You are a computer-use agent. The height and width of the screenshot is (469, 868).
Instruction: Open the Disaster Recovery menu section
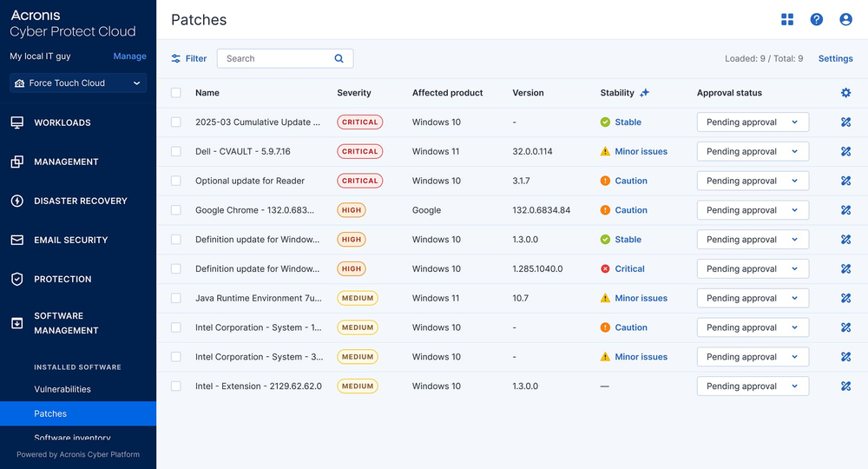coord(81,201)
